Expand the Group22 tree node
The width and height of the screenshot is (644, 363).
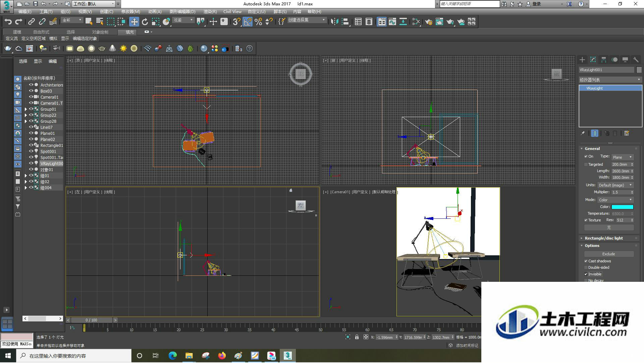coord(26,115)
